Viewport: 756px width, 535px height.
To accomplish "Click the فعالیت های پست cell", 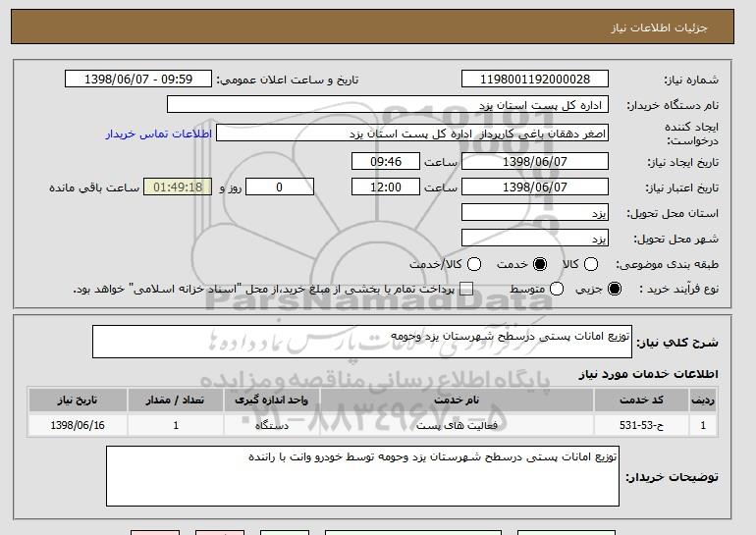I will coord(457,425).
